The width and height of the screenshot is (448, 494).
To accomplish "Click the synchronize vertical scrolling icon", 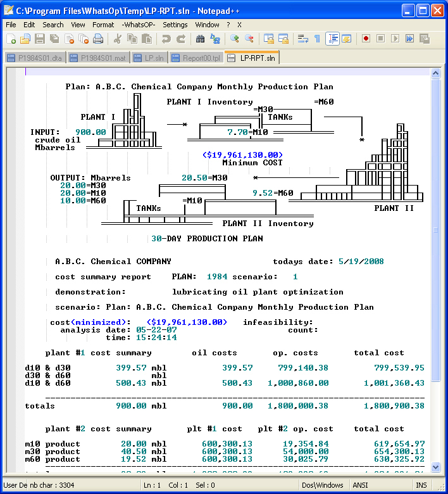I will click(268, 39).
